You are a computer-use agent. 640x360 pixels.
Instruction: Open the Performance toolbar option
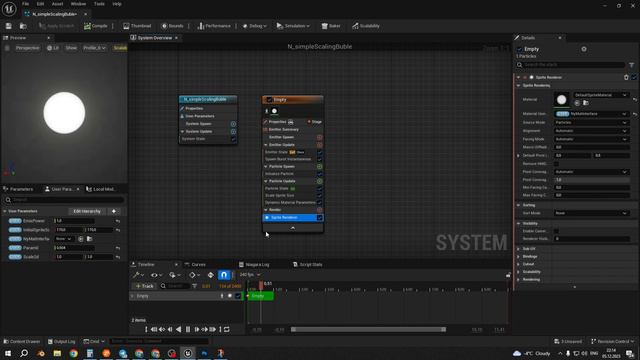click(x=214, y=26)
